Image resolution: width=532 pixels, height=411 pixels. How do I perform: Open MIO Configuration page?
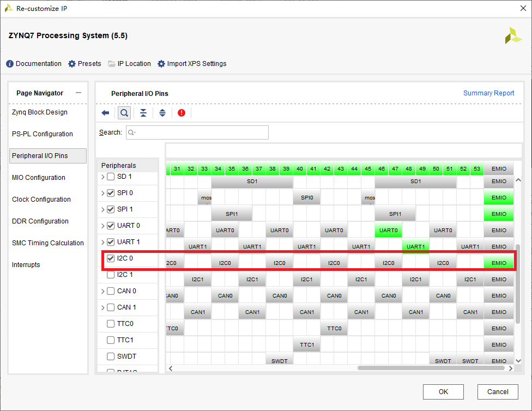pyautogui.click(x=39, y=178)
